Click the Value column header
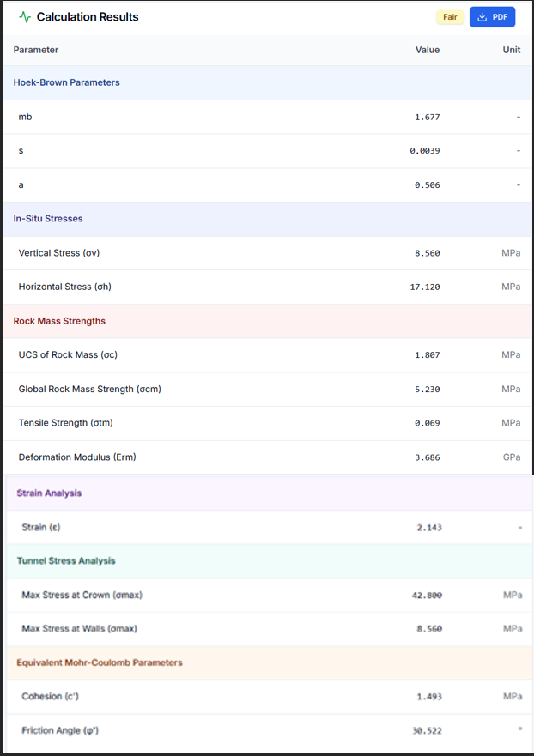534x756 pixels. tap(428, 50)
